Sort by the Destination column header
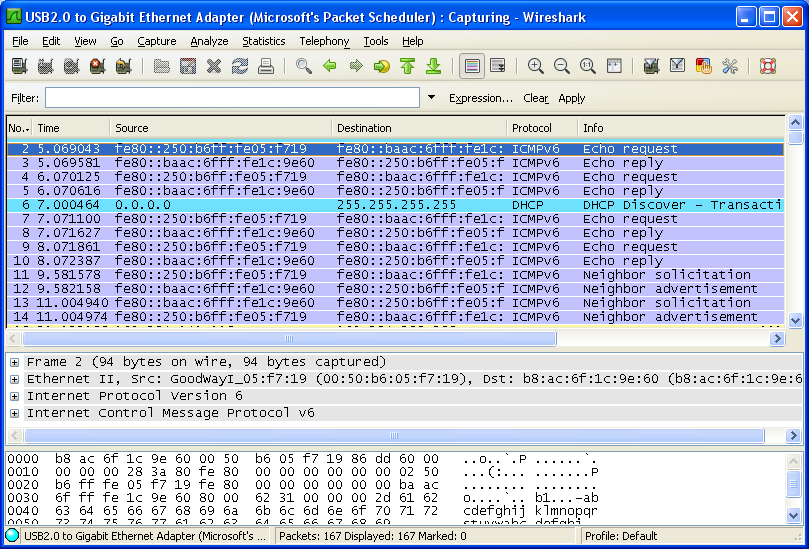The width and height of the screenshot is (809, 549). [419, 128]
